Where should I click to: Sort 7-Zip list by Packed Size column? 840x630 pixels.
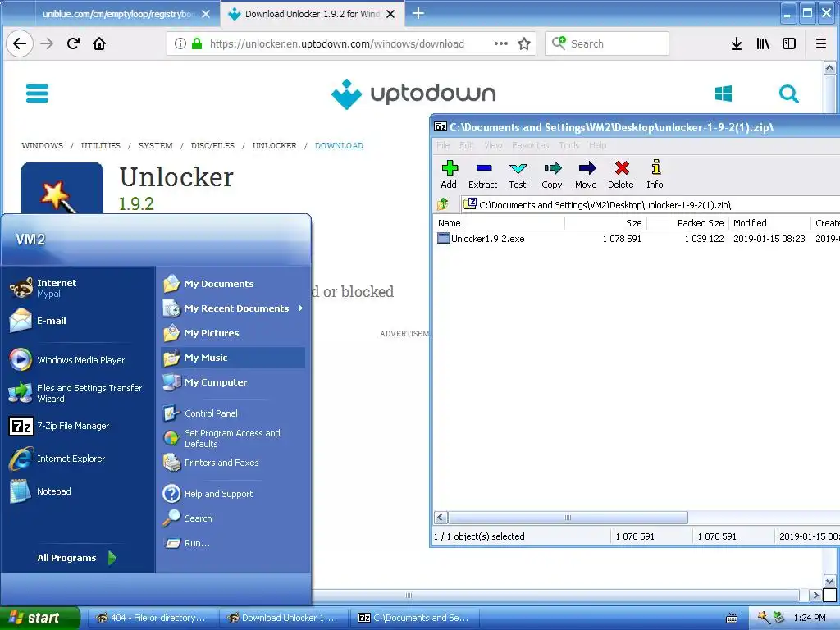click(x=688, y=223)
